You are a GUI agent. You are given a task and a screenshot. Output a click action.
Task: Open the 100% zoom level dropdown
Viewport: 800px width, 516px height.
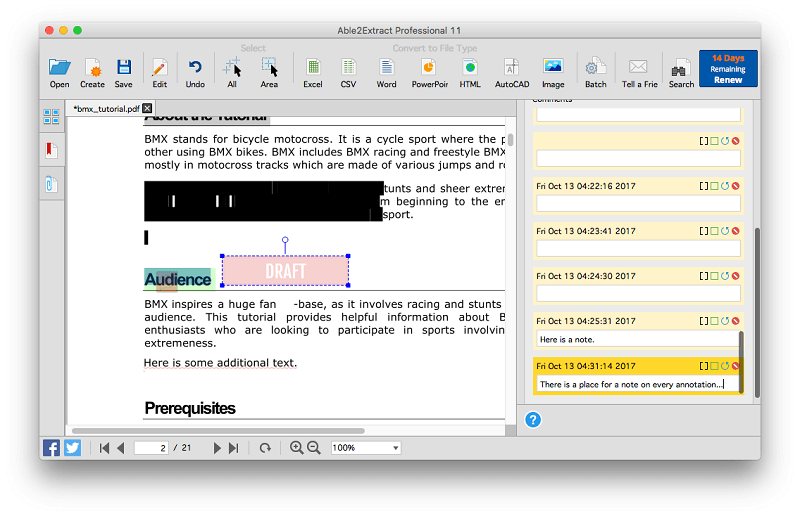tap(365, 448)
